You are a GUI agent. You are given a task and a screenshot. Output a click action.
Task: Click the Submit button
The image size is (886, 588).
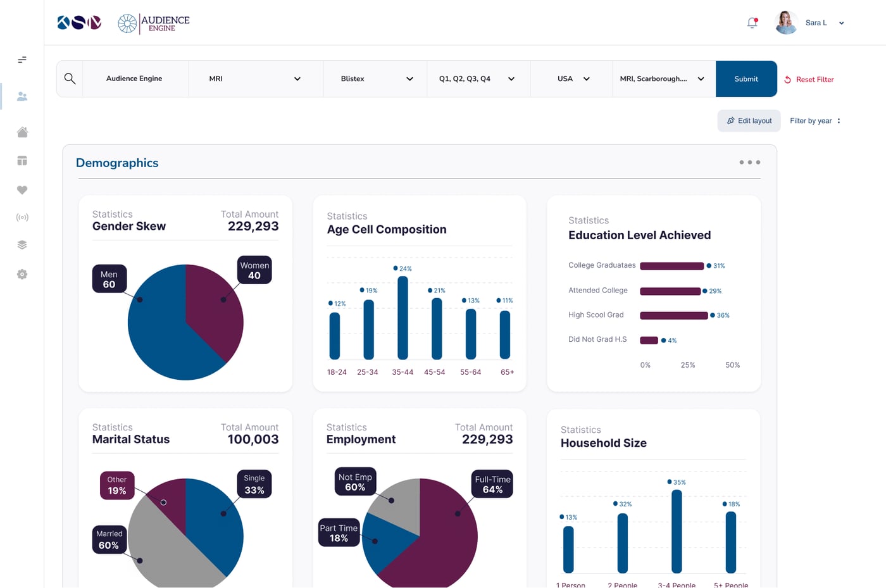point(746,78)
